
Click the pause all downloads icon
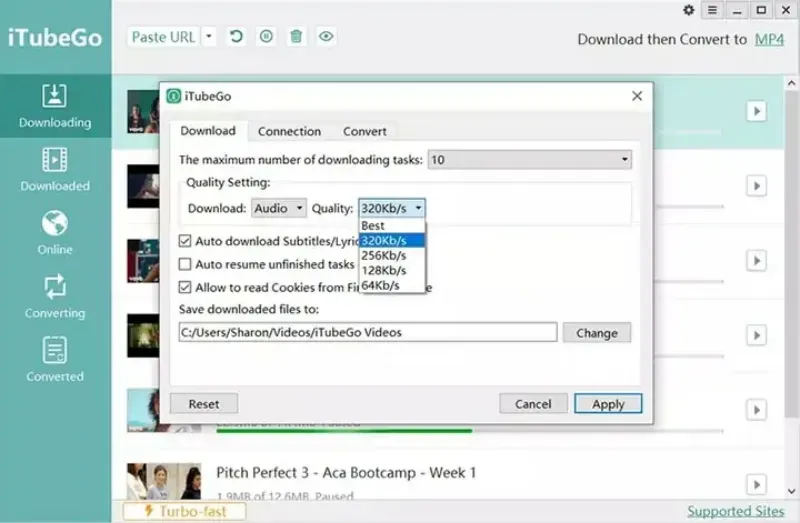[266, 37]
